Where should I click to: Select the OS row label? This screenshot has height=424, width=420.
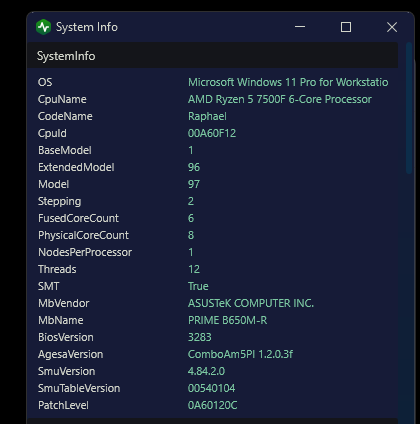(x=45, y=82)
